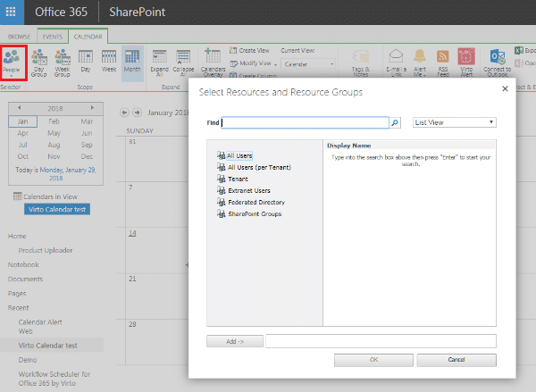Screen dimensions: 536x392
Task: Select Aug in mini calendar
Action: (x=54, y=145)
